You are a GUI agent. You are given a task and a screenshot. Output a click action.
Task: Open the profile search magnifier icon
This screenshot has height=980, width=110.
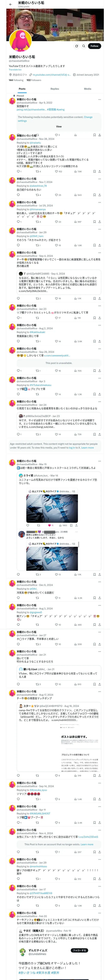(x=84, y=46)
